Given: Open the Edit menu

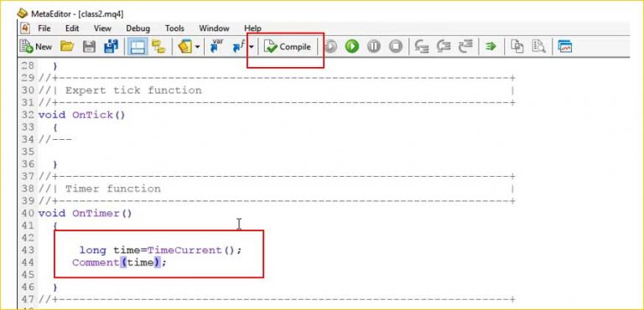Looking at the screenshot, I should click(x=72, y=28).
